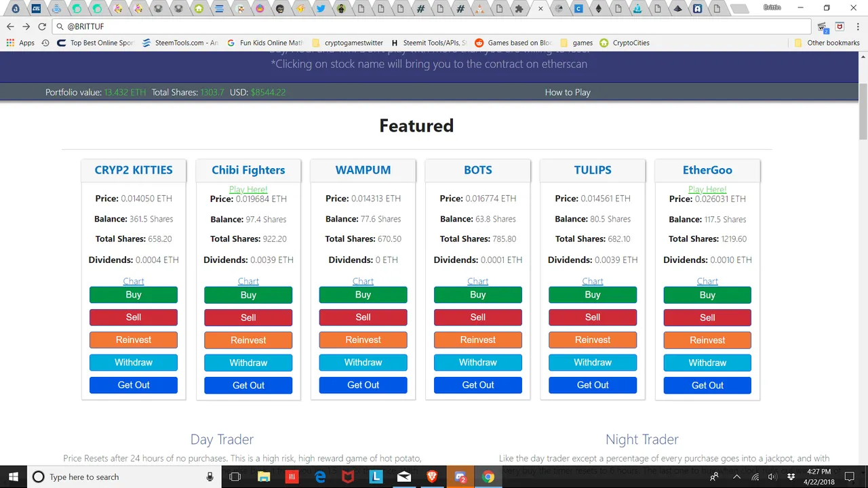Click the taskbar search box
This screenshot has width=868, height=488.
pyautogui.click(x=125, y=476)
